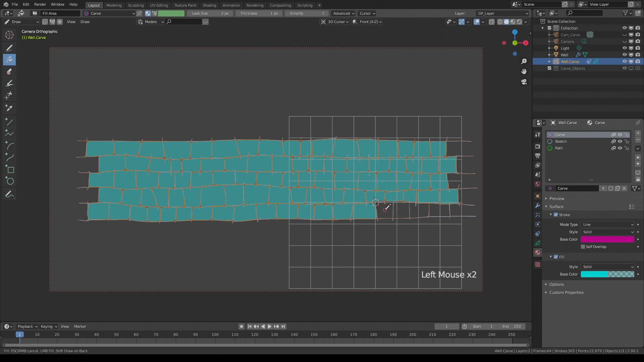Open the Material properties tab icon
This screenshot has width=644, height=362.
[538, 252]
